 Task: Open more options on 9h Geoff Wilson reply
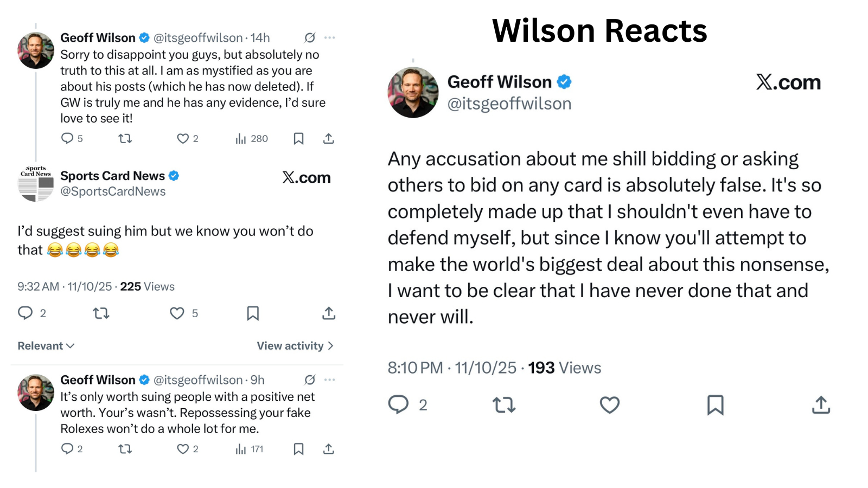click(x=330, y=380)
